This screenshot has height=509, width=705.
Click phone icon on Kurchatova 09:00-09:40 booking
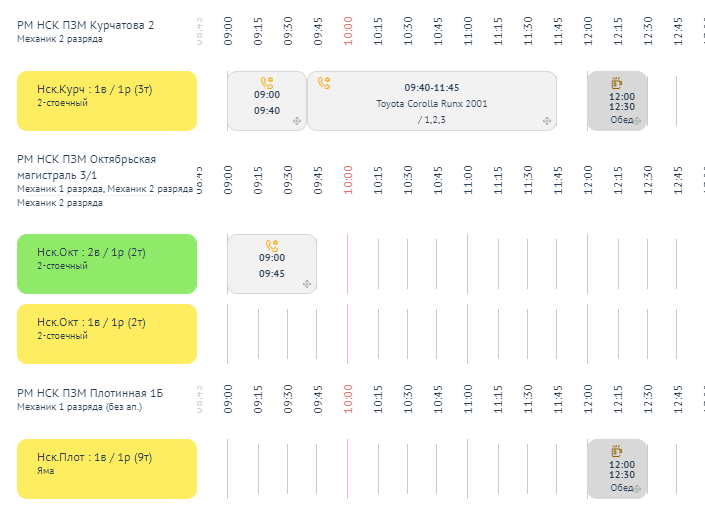coord(267,83)
